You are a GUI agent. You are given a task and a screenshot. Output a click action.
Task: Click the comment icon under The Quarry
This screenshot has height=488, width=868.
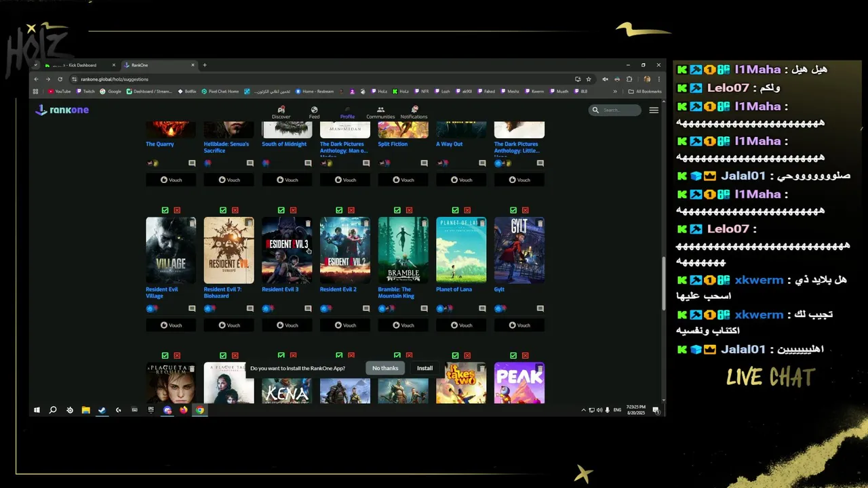pos(192,163)
